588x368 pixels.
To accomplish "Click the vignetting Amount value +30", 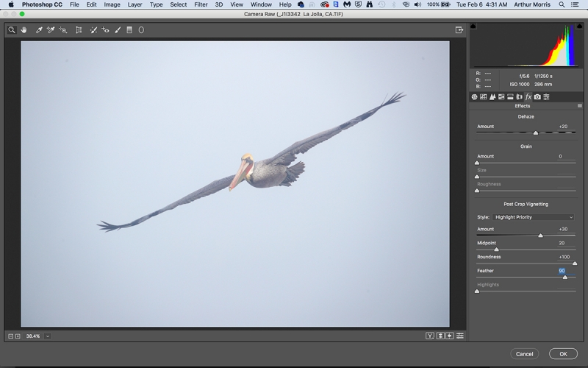I will (x=563, y=229).
